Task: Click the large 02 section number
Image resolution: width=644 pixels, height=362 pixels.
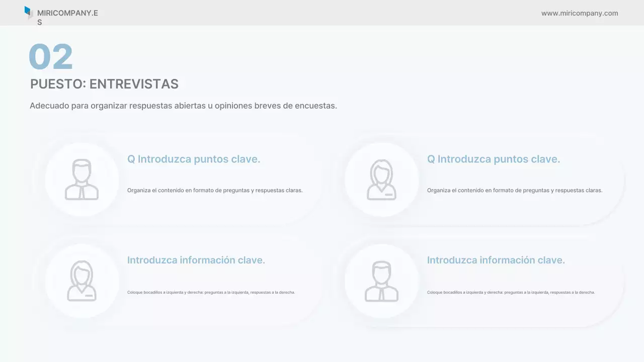Action: point(51,56)
